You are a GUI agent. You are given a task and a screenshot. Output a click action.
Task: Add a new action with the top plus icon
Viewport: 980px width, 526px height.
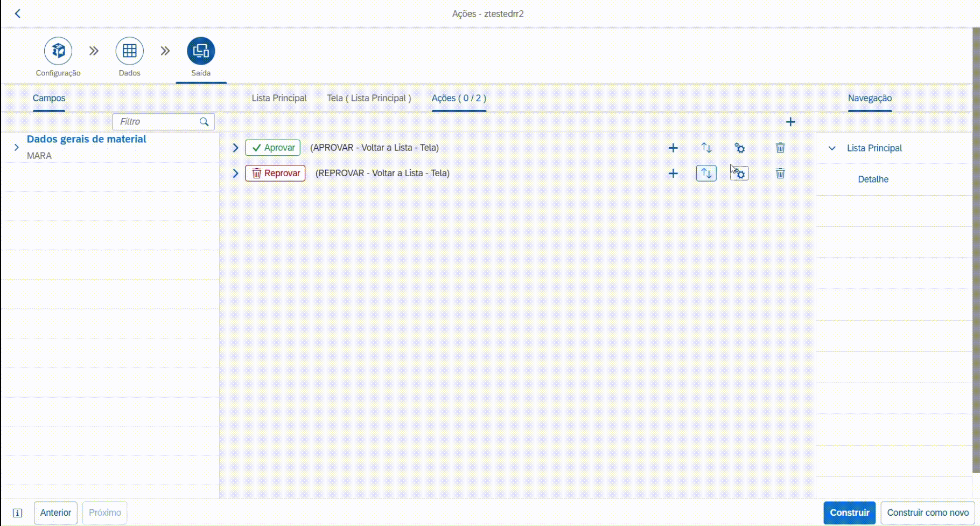[790, 122]
